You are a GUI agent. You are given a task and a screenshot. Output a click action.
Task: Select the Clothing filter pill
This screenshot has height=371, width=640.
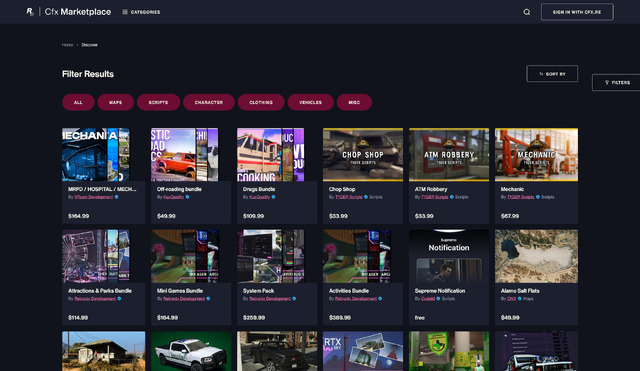261,102
